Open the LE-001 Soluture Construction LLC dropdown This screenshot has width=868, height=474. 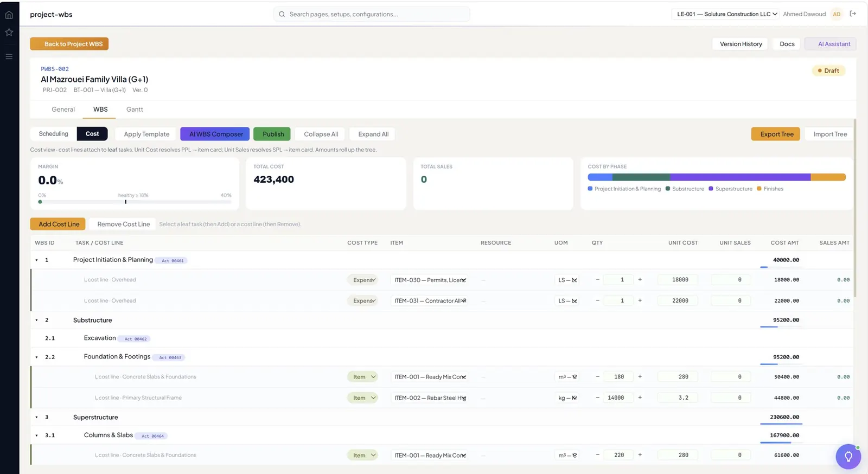click(x=726, y=14)
